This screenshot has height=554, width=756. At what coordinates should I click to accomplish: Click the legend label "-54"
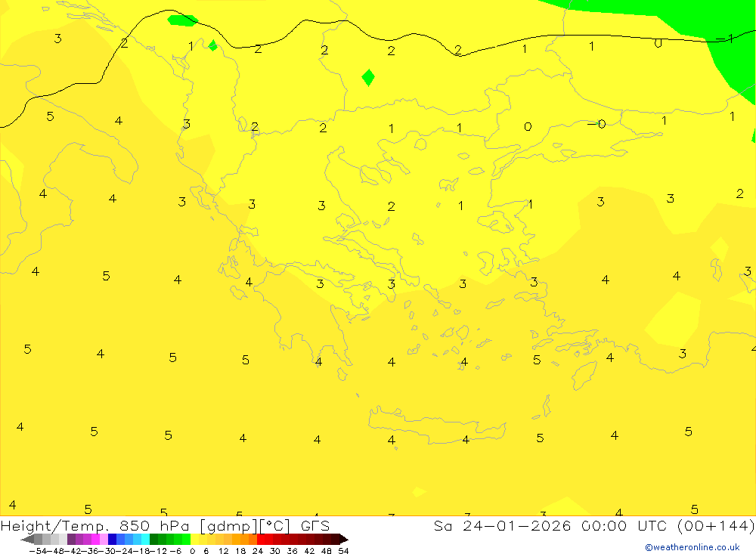click(x=38, y=551)
